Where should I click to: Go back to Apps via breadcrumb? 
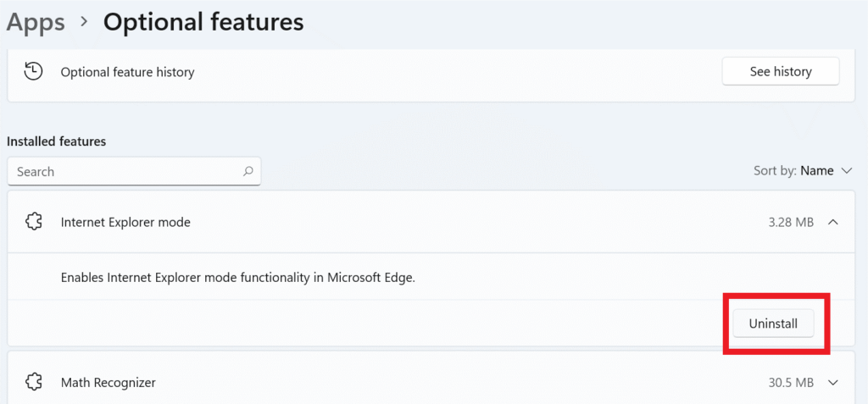click(36, 22)
